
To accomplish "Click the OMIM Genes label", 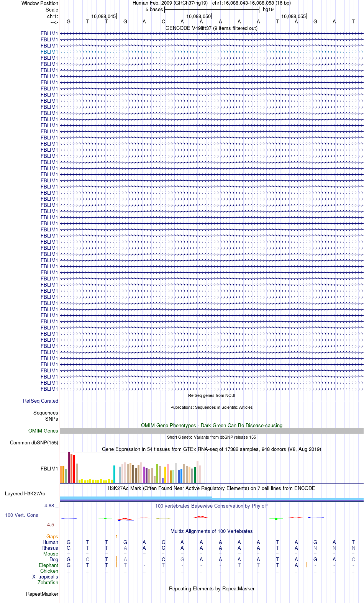I will tap(43, 431).
